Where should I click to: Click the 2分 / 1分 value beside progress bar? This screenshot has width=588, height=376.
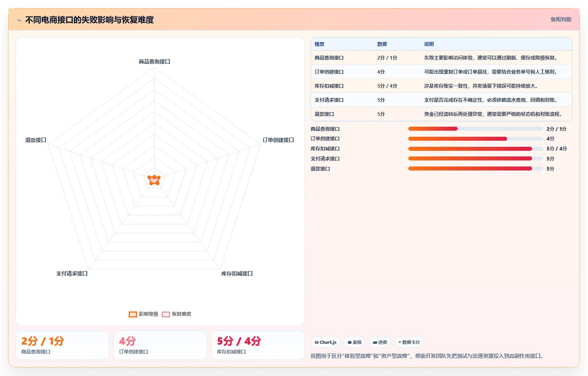(556, 129)
